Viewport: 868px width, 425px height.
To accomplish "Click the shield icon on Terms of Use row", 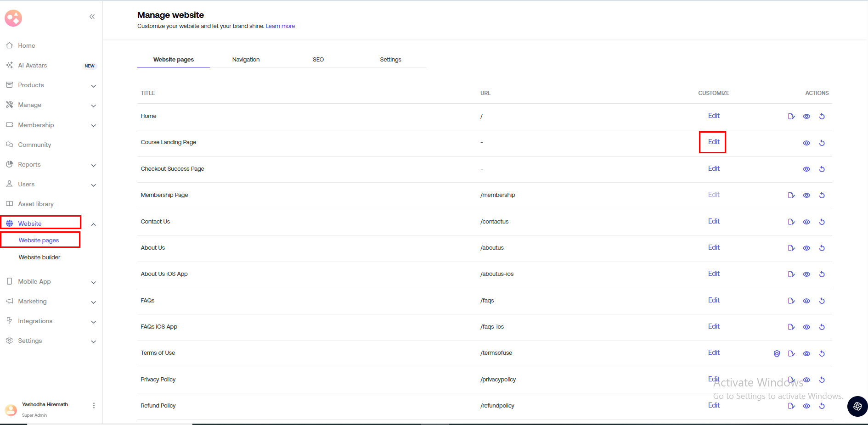I will tap(777, 353).
